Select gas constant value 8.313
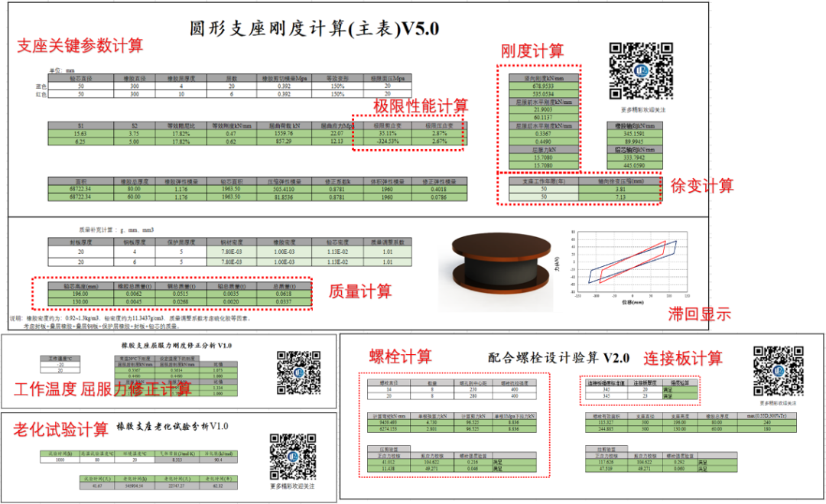 (177, 460)
